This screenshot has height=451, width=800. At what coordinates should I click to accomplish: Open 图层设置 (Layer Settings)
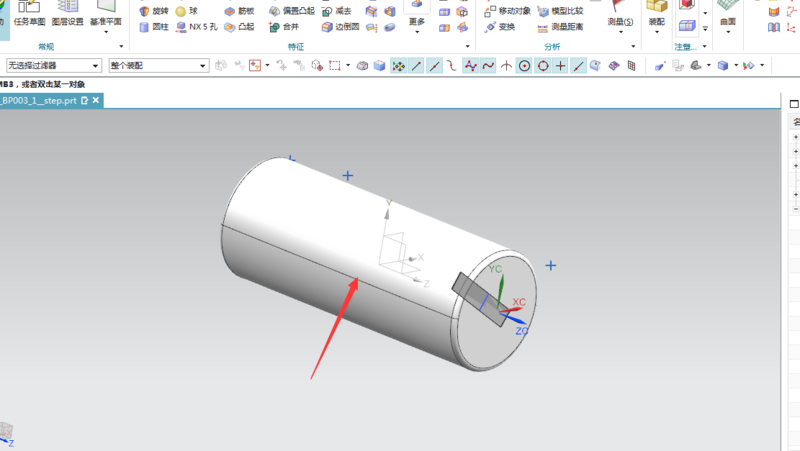tap(67, 14)
